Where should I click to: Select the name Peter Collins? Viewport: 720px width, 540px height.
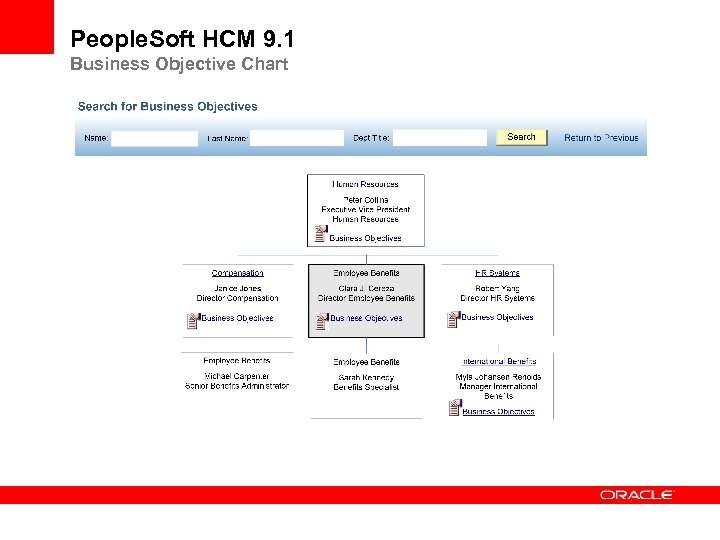366,200
